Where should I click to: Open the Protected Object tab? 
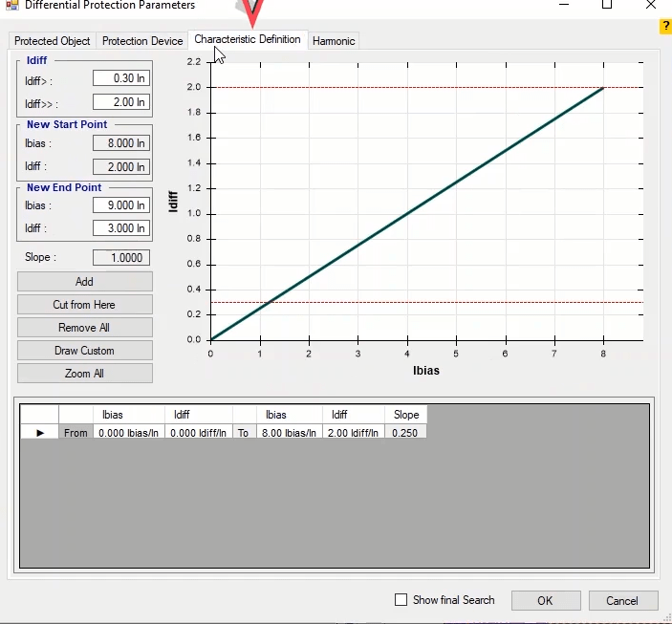pos(53,41)
